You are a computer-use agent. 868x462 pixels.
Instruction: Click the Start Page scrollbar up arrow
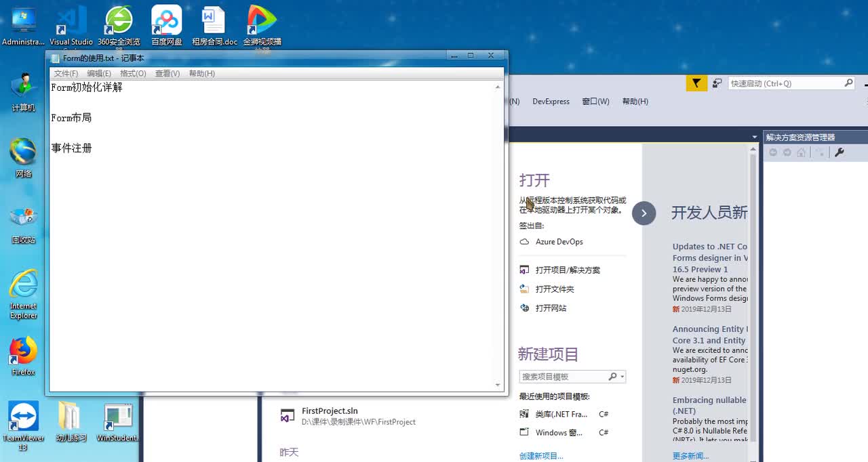pyautogui.click(x=752, y=150)
